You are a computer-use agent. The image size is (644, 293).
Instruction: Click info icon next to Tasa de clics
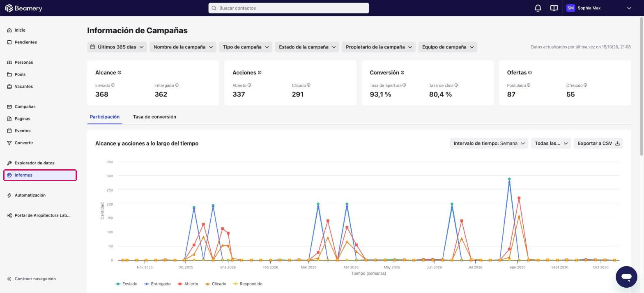(456, 85)
